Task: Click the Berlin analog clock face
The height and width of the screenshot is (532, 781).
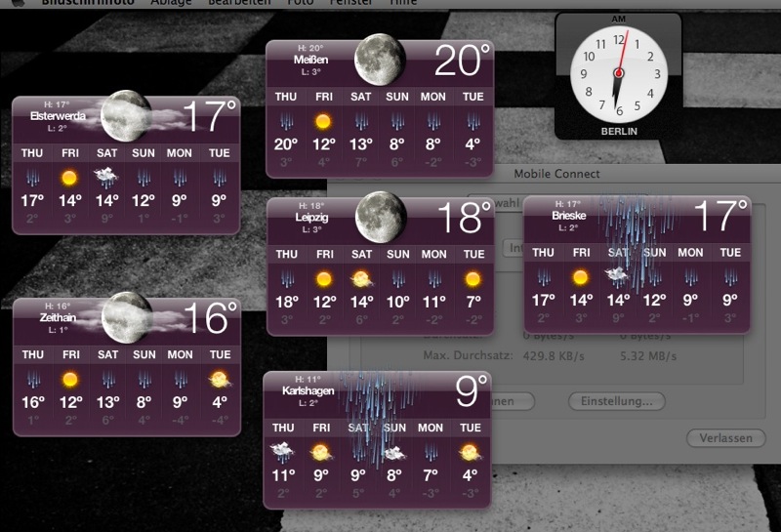Action: 617,73
